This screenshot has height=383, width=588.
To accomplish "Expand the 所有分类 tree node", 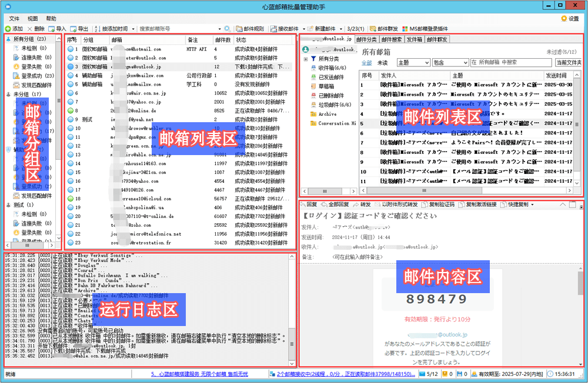I will pyautogui.click(x=305, y=59).
